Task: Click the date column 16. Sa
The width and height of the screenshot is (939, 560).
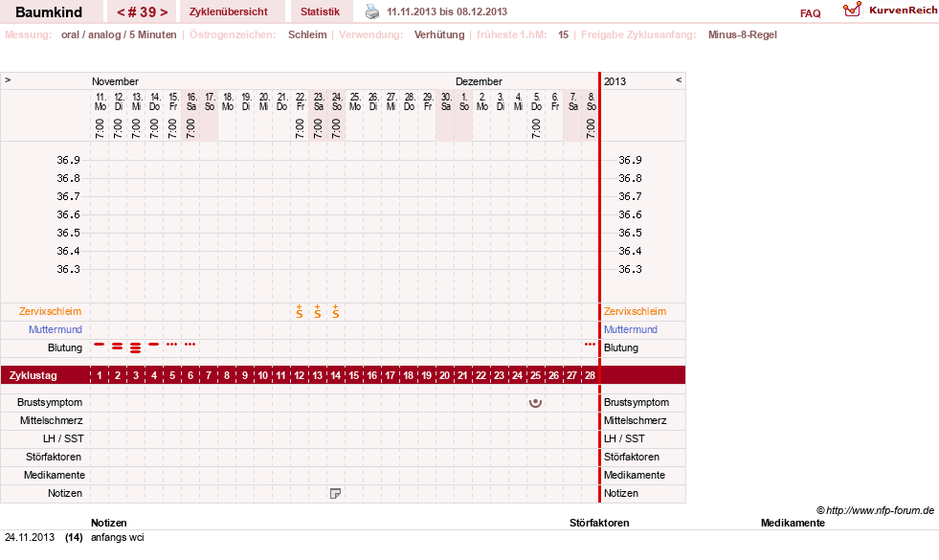Action: tap(191, 101)
